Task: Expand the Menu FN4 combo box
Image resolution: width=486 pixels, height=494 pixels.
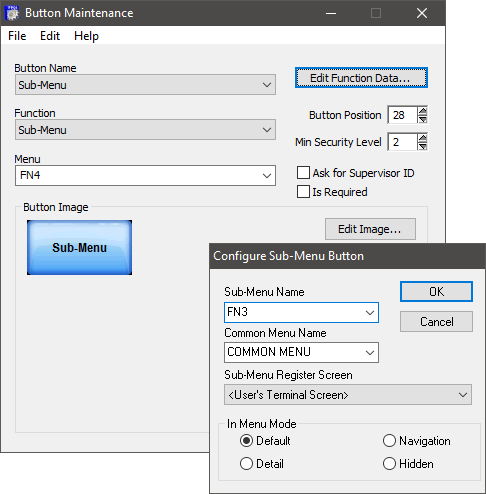Action: [145, 175]
